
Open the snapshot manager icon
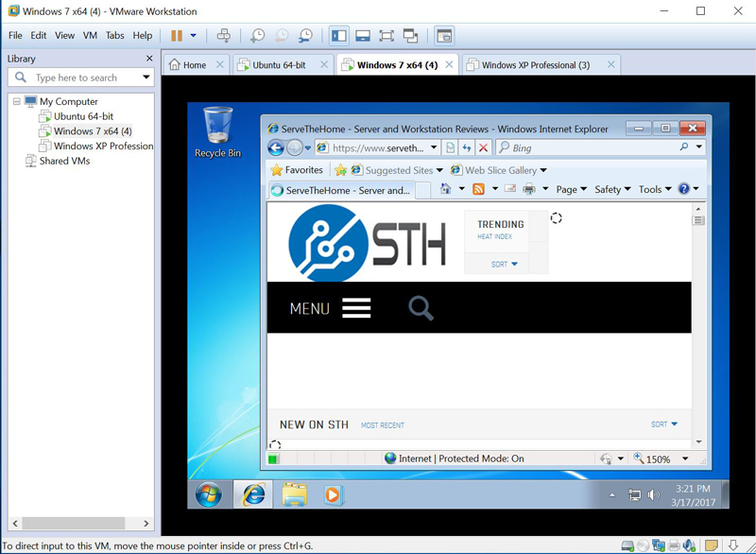(x=305, y=36)
